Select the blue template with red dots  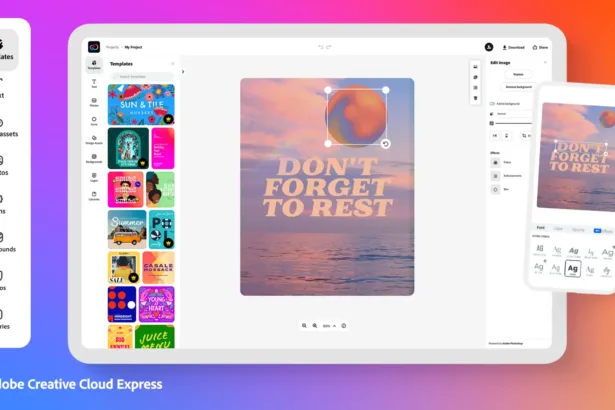click(122, 304)
